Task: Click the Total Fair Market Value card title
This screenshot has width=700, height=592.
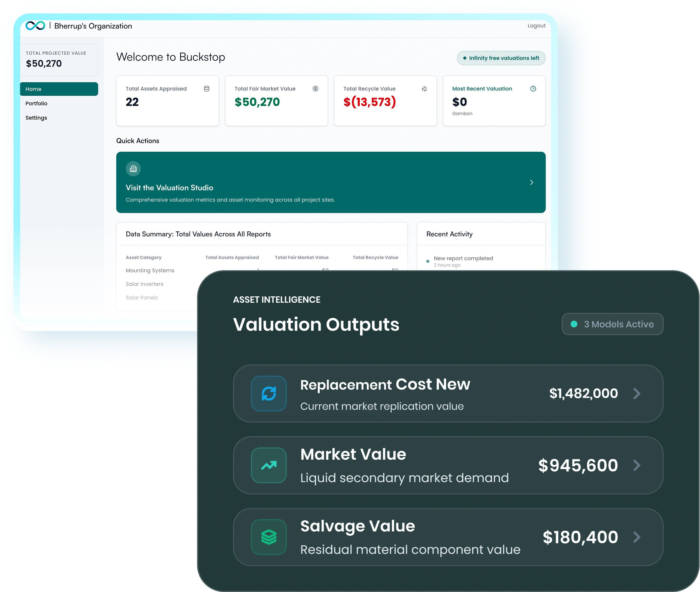Action: tap(265, 89)
